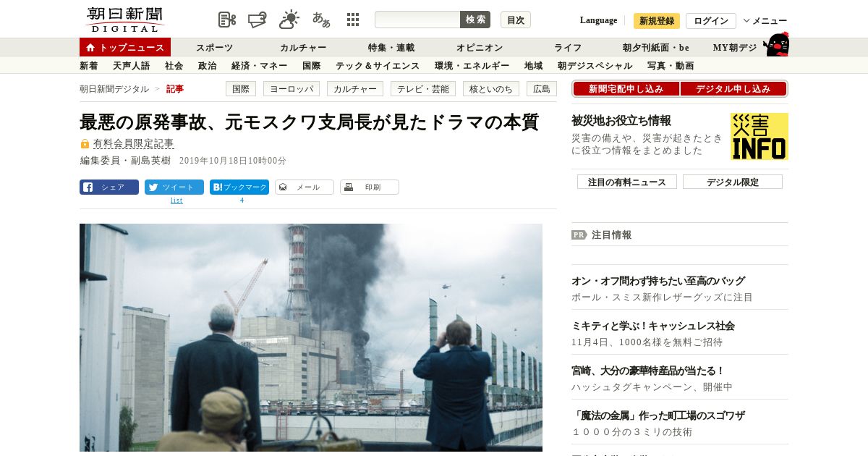
Task: Open the 災害INFO banner
Action: pos(759,136)
